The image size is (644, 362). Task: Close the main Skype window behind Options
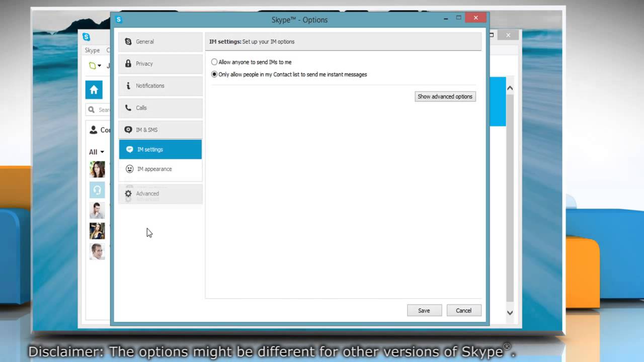(508, 35)
